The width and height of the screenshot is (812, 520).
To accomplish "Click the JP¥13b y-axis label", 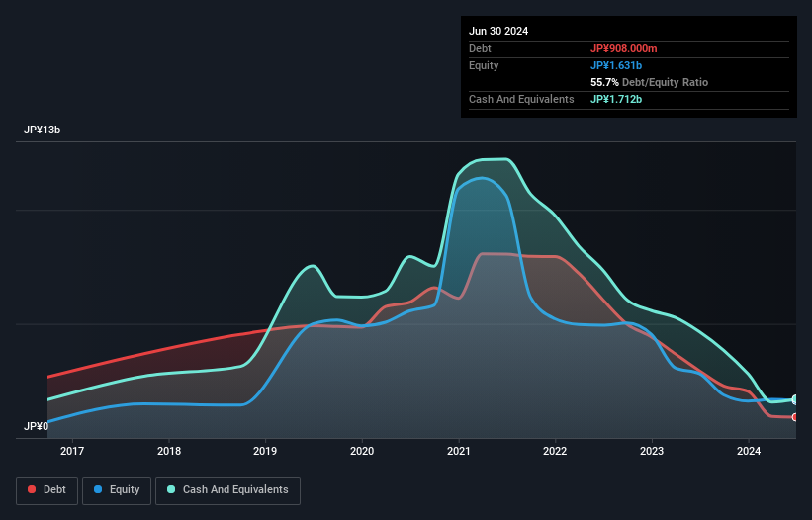I will pyautogui.click(x=42, y=130).
